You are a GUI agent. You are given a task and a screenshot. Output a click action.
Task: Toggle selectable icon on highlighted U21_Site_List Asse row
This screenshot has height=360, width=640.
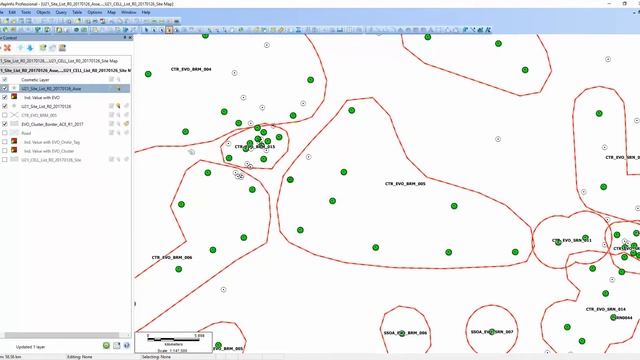(x=119, y=89)
